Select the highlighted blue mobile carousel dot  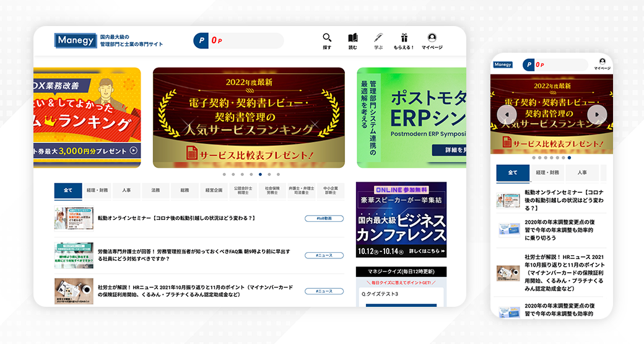click(x=569, y=158)
